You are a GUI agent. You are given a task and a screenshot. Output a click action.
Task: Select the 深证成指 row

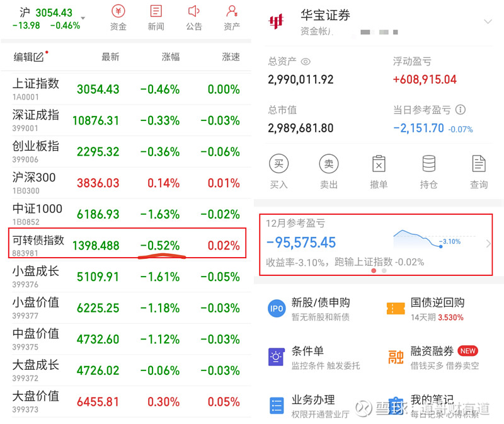click(x=127, y=120)
